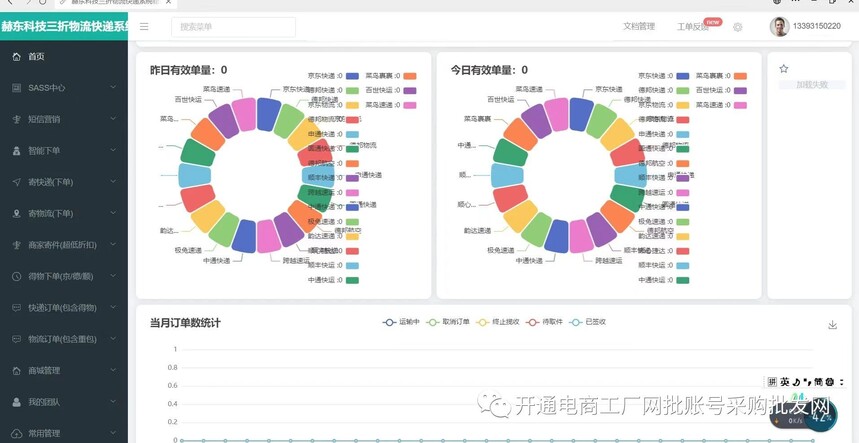This screenshot has width=859, height=443.
Task: Toggle 百世快运 legend in 今日有效单量 chart
Action: pos(721,90)
